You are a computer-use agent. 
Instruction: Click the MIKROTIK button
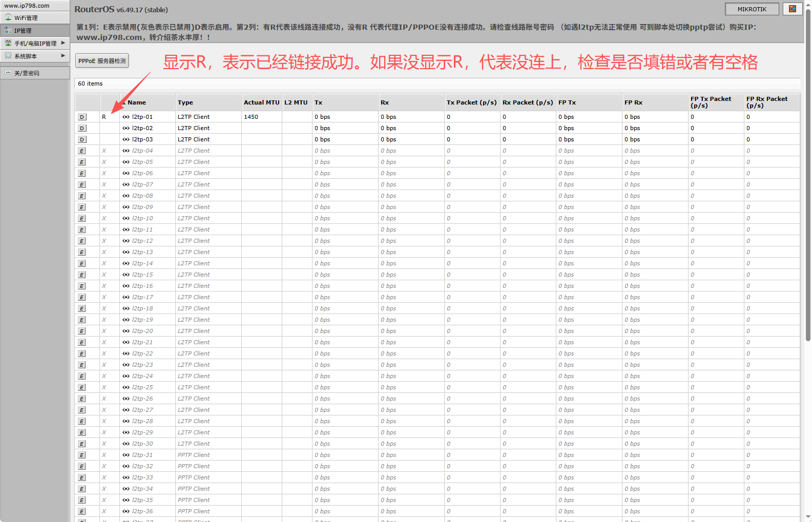point(752,9)
